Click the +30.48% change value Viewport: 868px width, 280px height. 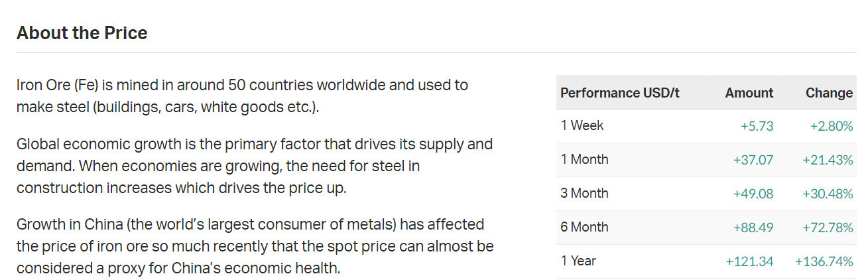point(828,194)
